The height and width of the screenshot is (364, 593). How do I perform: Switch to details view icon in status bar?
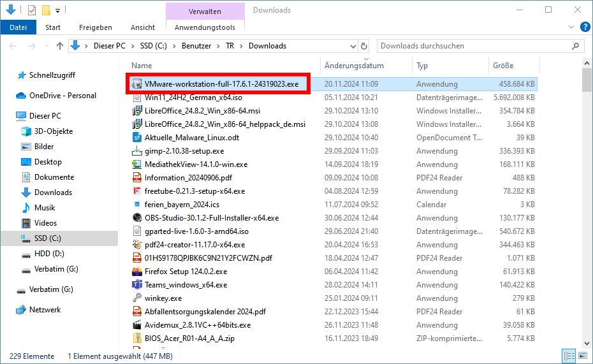click(x=569, y=356)
